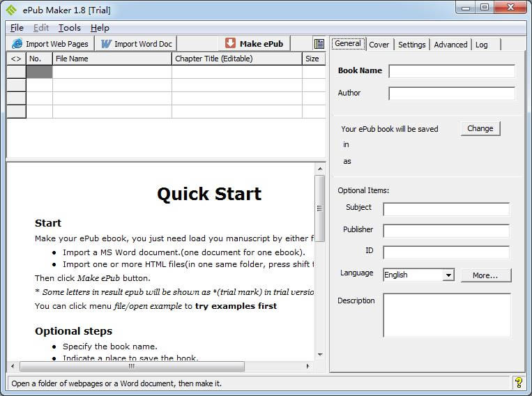Maximize the ePub Maker window
This screenshot has width=532, height=396.
(x=485, y=8)
